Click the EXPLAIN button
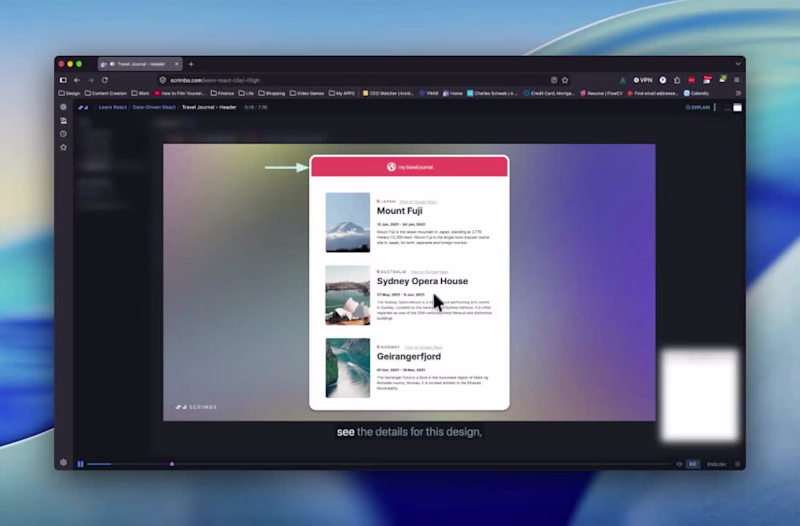 tap(698, 107)
